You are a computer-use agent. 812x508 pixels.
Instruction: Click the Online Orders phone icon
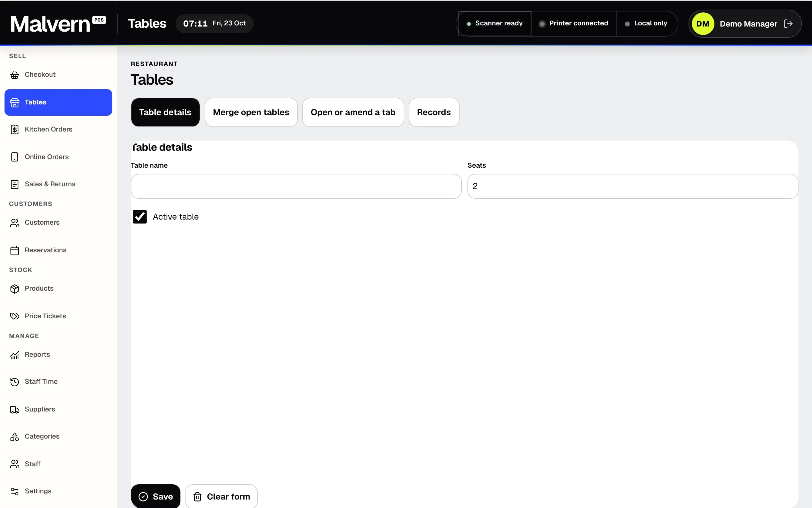pyautogui.click(x=14, y=157)
